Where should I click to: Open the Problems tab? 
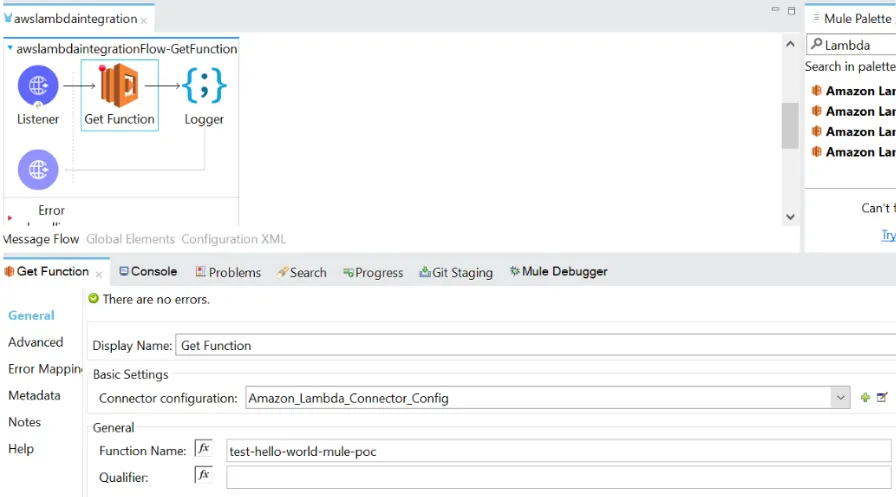228,272
